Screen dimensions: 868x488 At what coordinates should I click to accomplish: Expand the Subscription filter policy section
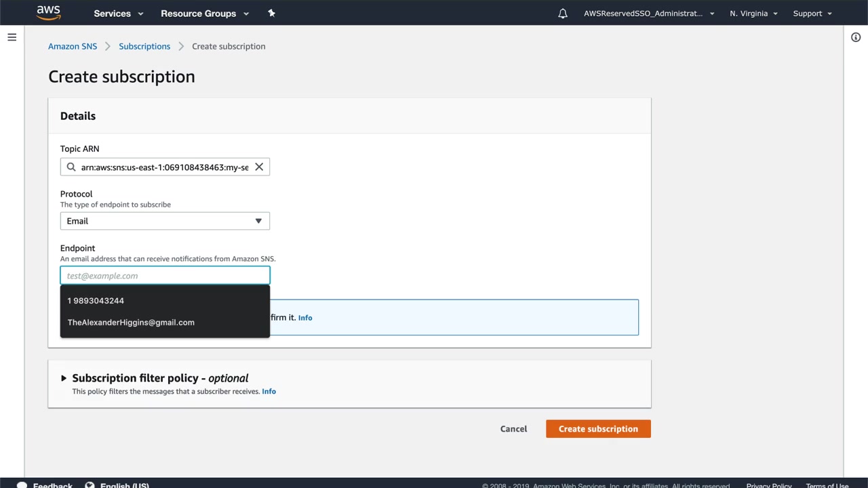pos(64,378)
